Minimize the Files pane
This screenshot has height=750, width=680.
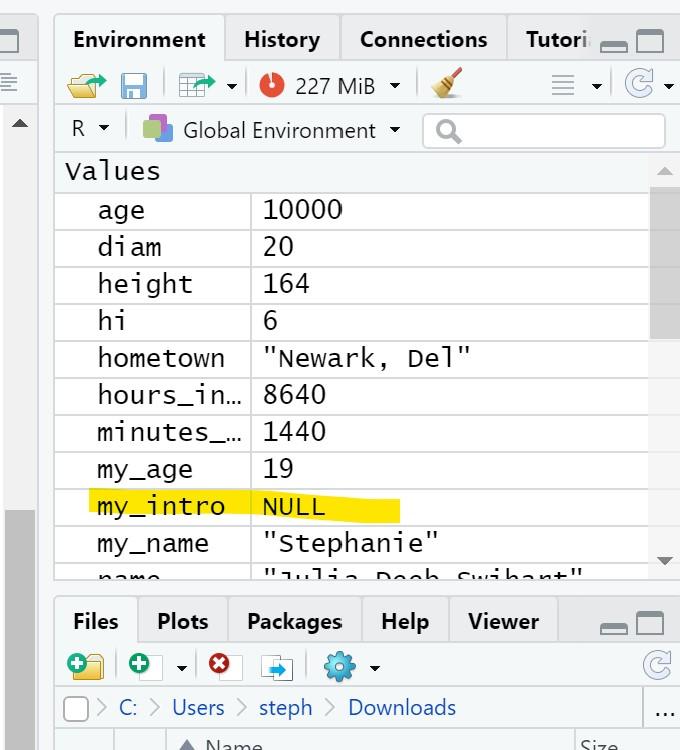pos(614,628)
